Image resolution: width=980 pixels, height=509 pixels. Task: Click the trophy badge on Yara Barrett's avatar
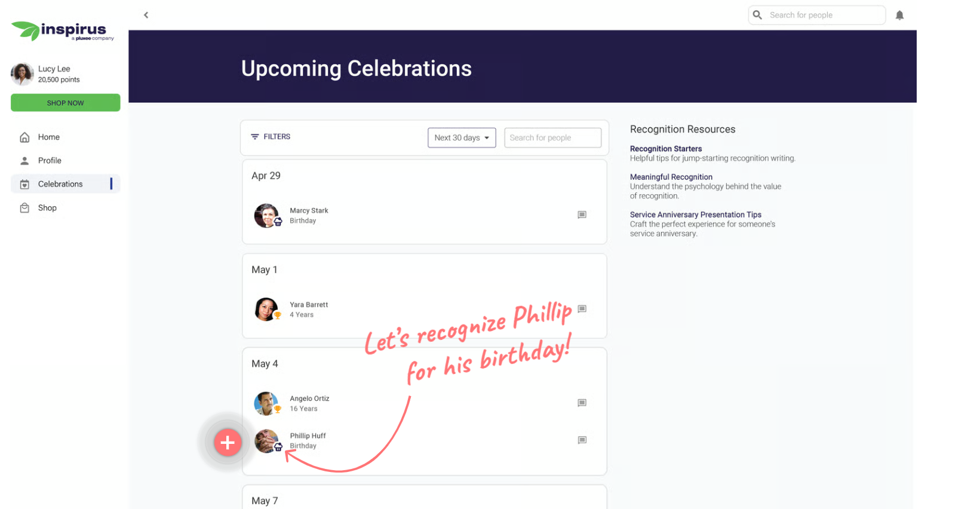click(277, 315)
